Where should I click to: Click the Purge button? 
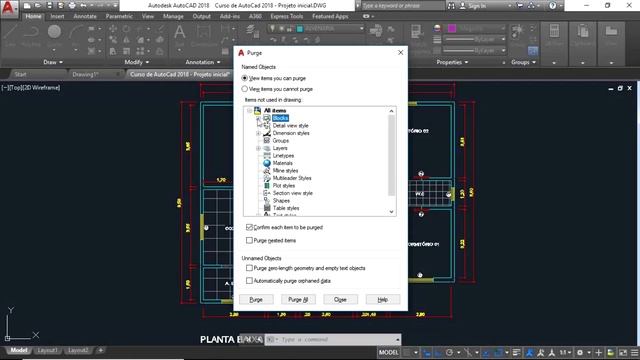[x=256, y=300]
